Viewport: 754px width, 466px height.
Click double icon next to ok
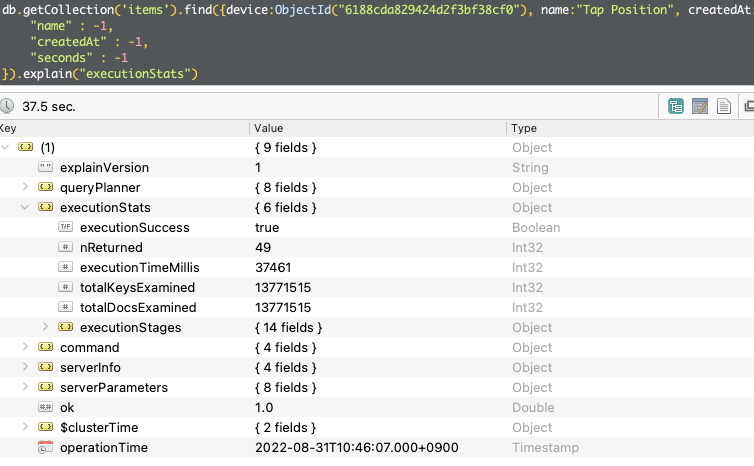click(x=46, y=407)
